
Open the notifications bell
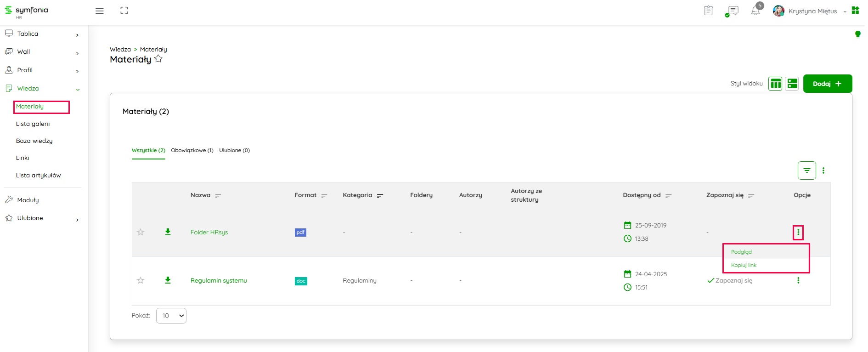[x=755, y=11]
